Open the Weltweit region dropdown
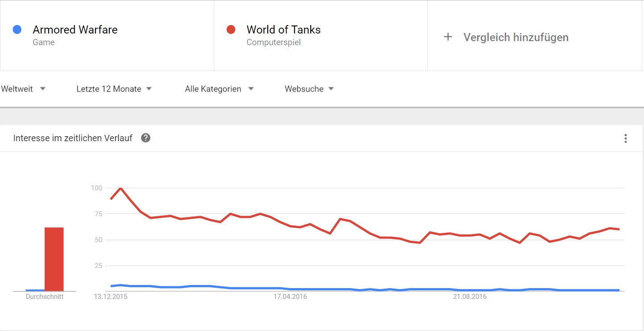Viewport: 644px width, 331px height. tap(23, 89)
